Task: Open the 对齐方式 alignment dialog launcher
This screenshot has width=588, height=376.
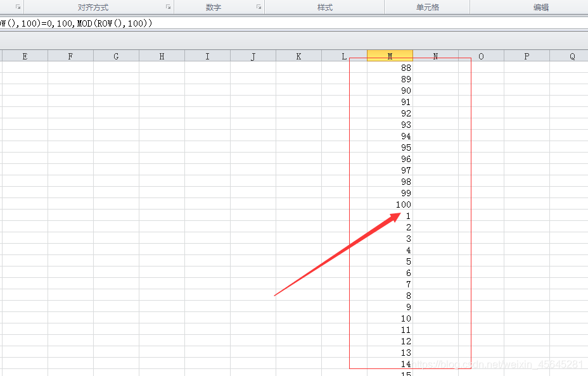Action: click(168, 7)
